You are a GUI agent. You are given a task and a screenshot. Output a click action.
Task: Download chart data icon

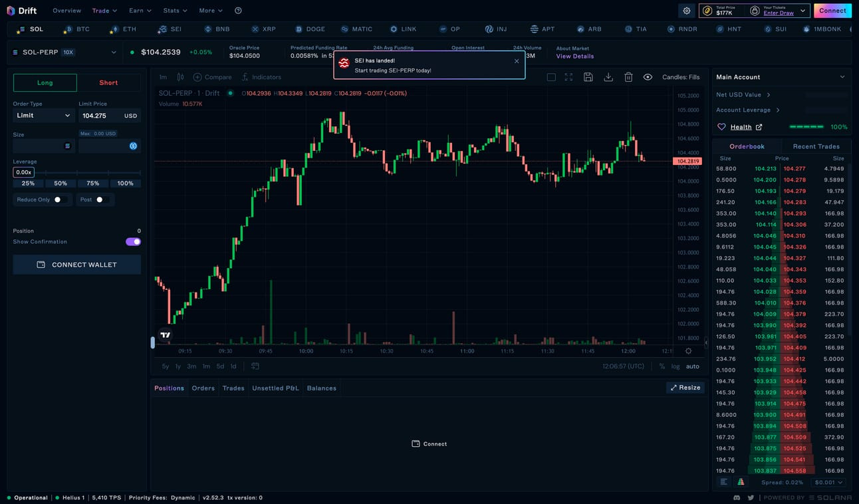click(608, 77)
